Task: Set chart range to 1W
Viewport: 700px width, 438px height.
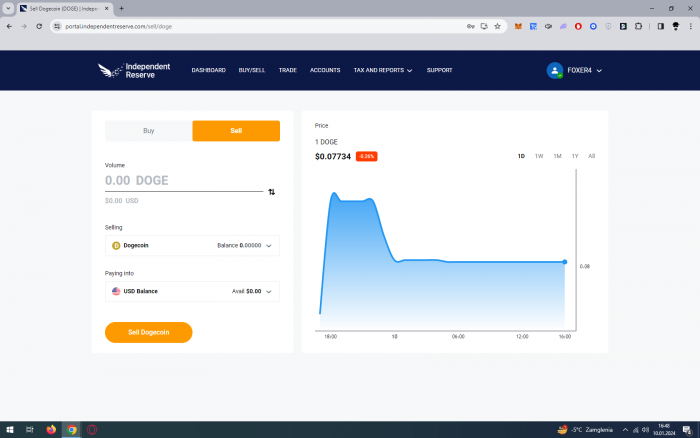Action: click(539, 156)
